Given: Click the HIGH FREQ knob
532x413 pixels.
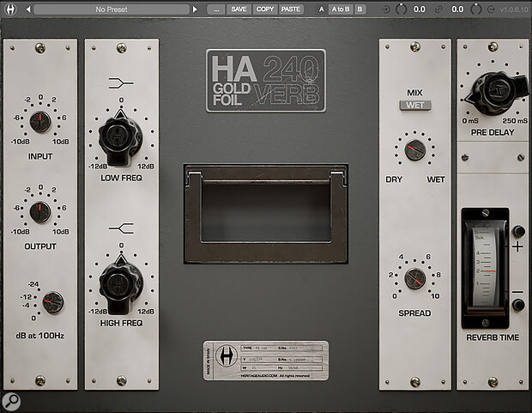Looking at the screenshot, I should click(121, 286).
